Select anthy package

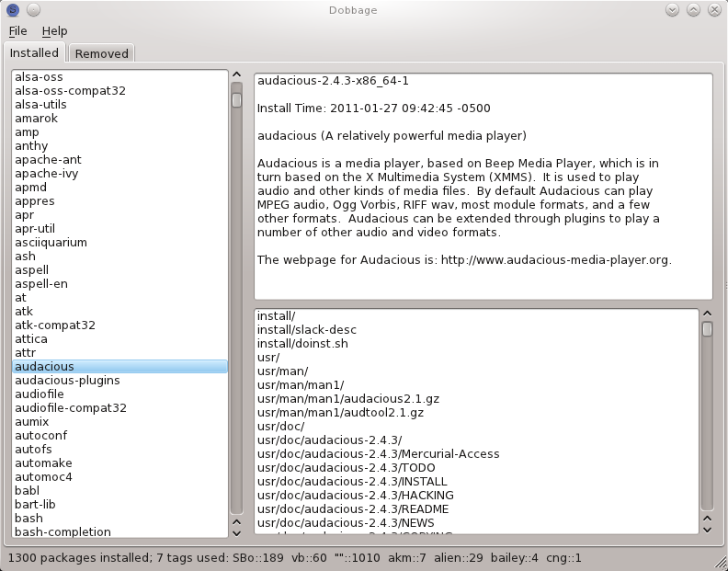click(x=119, y=146)
